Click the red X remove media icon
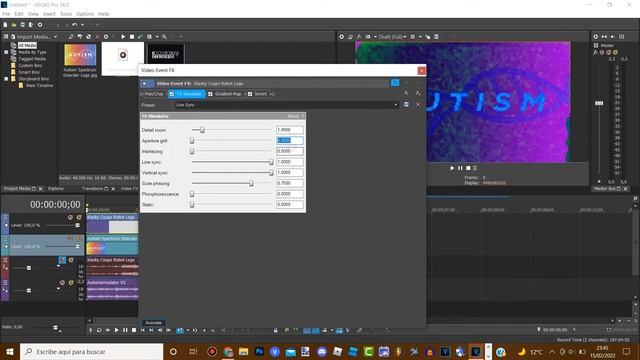This screenshot has width=640, height=360. point(97,37)
